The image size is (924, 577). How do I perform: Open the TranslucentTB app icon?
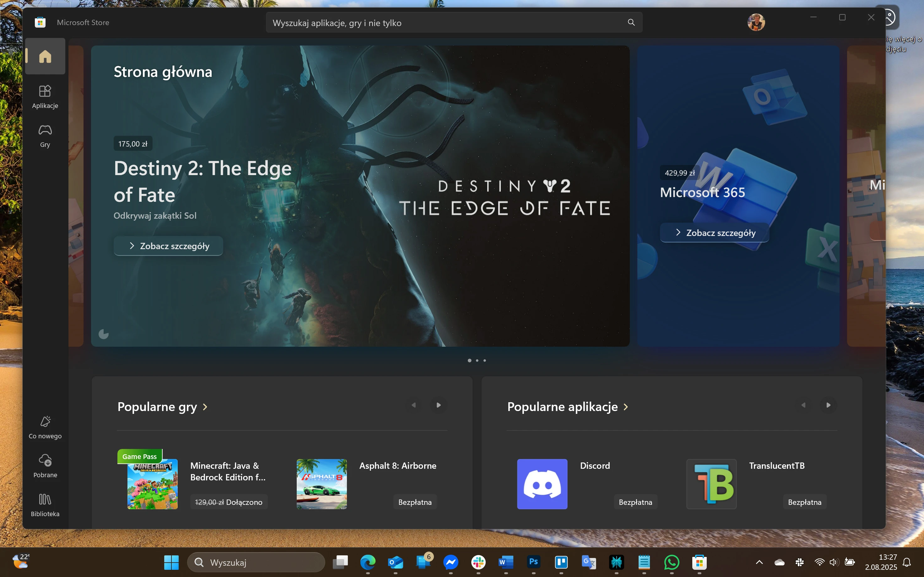711,484
